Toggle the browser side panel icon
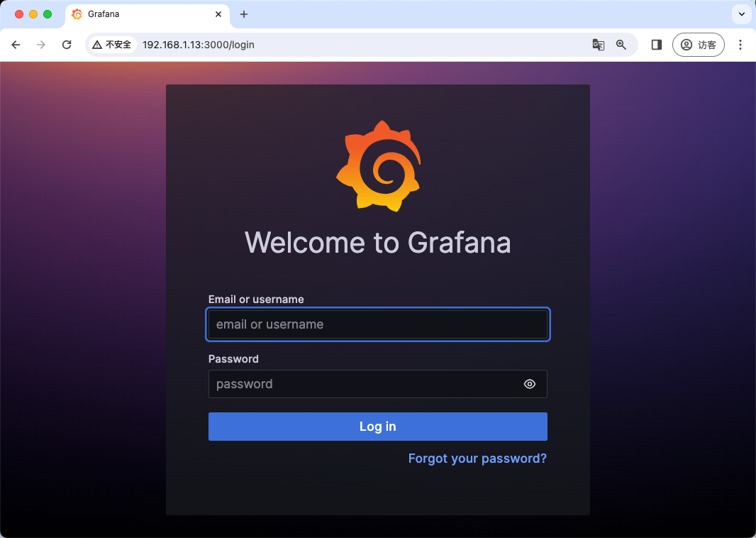 tap(656, 45)
